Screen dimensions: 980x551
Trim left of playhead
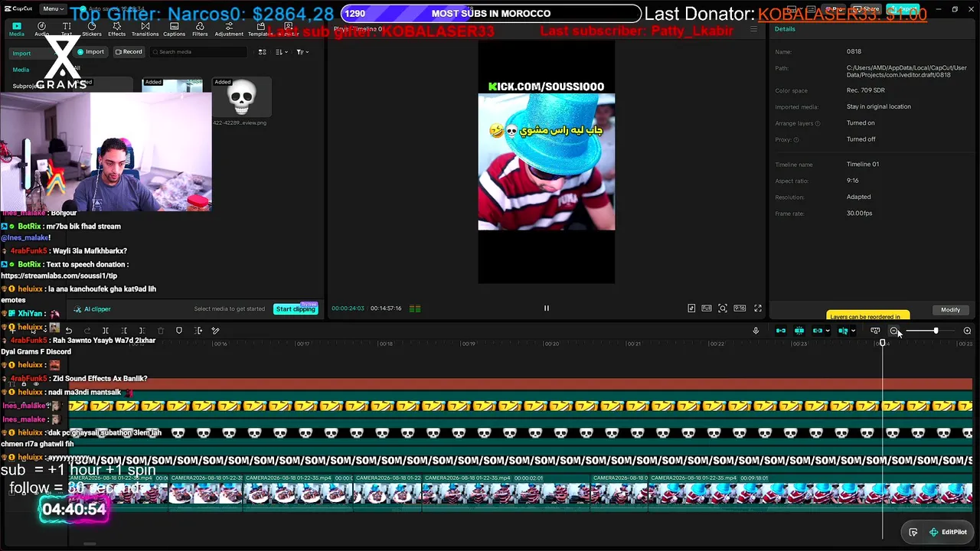[124, 331]
